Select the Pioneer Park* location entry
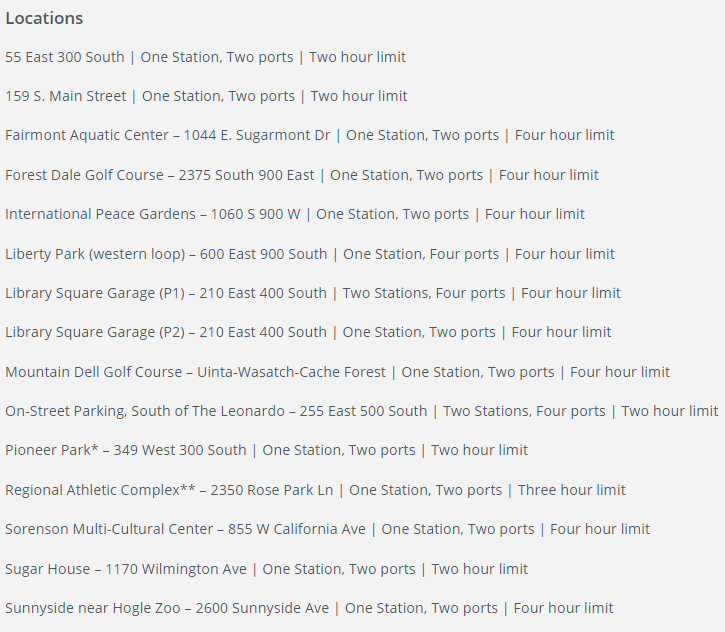Viewport: 725px width, 632px height. click(x=266, y=450)
